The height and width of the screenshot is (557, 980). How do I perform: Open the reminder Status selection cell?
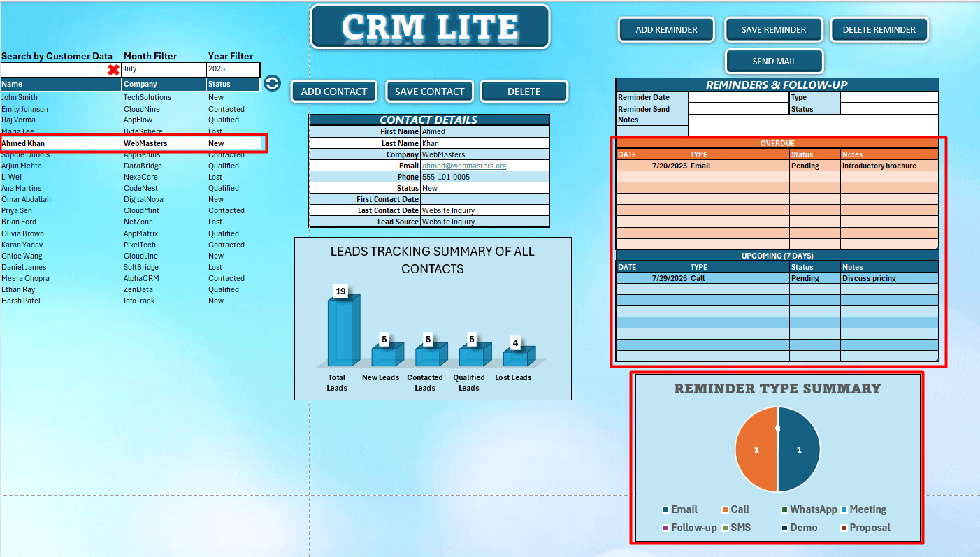[x=889, y=108]
